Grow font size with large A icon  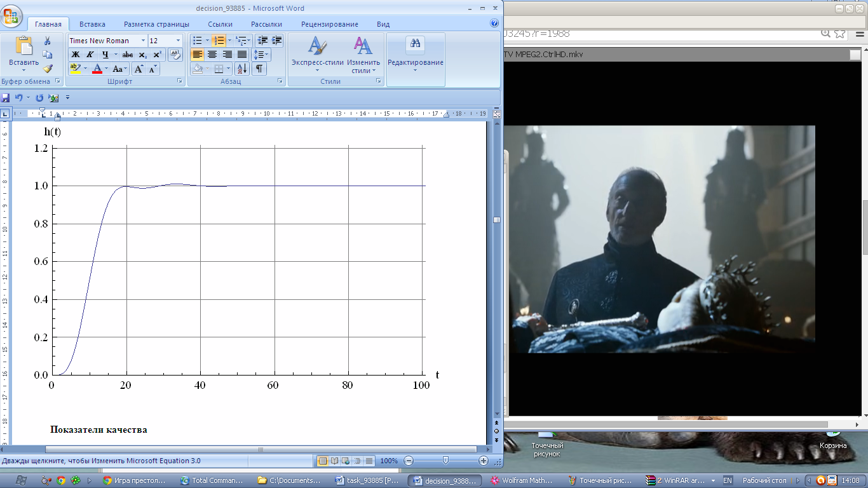point(139,69)
